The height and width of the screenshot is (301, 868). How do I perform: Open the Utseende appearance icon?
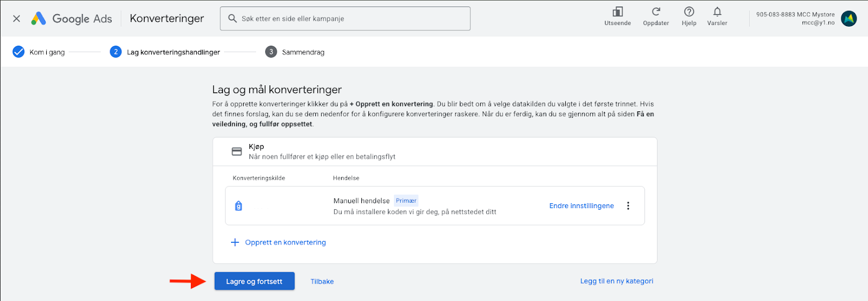(617, 12)
